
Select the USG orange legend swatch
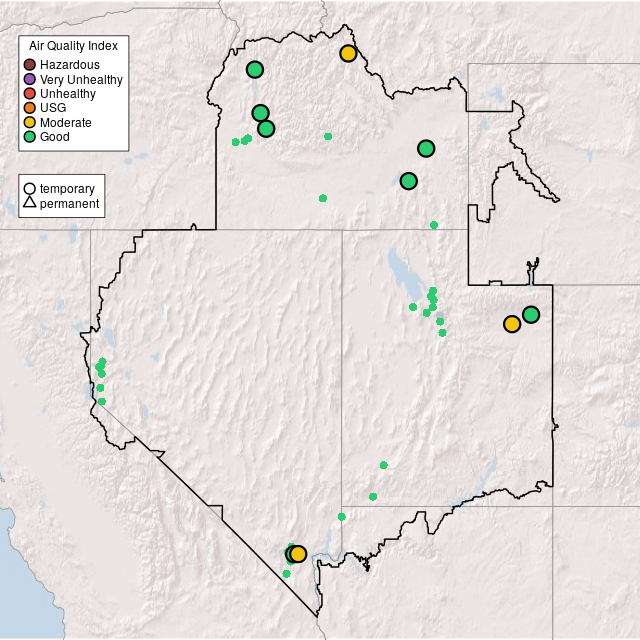30,107
